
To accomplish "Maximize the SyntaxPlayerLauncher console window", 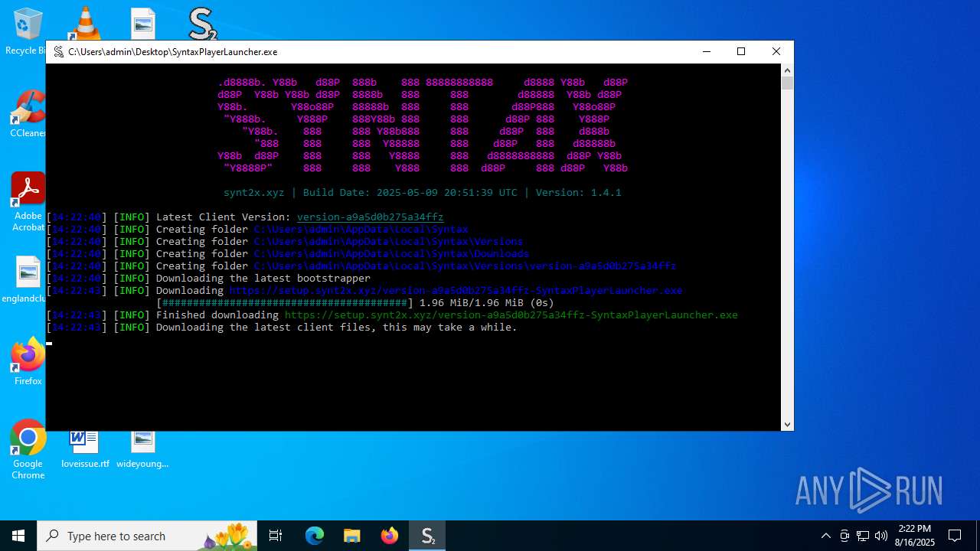I will tap(740, 52).
